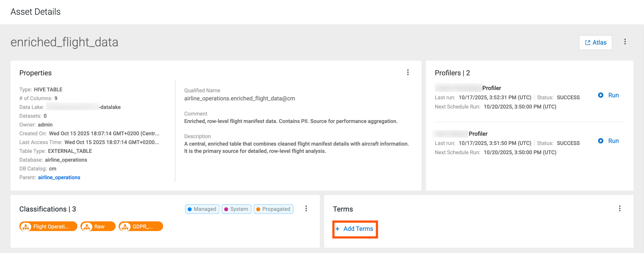Open the Terms panel kebab menu
The image size is (644, 253).
pyautogui.click(x=620, y=209)
